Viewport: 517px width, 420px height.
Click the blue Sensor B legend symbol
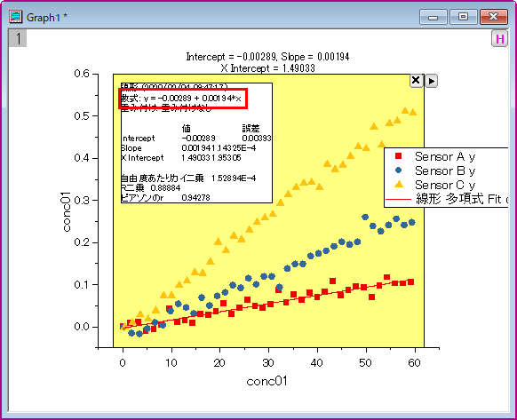pos(398,170)
